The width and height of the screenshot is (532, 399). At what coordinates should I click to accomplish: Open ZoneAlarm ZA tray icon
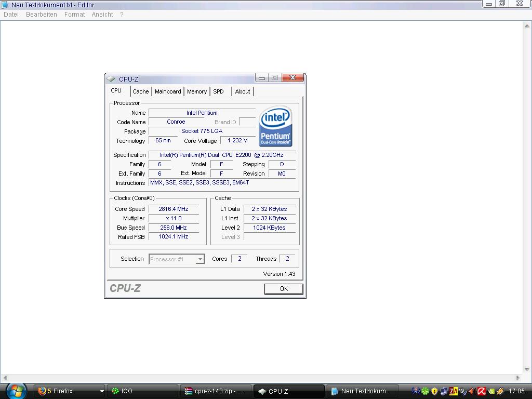(453, 391)
